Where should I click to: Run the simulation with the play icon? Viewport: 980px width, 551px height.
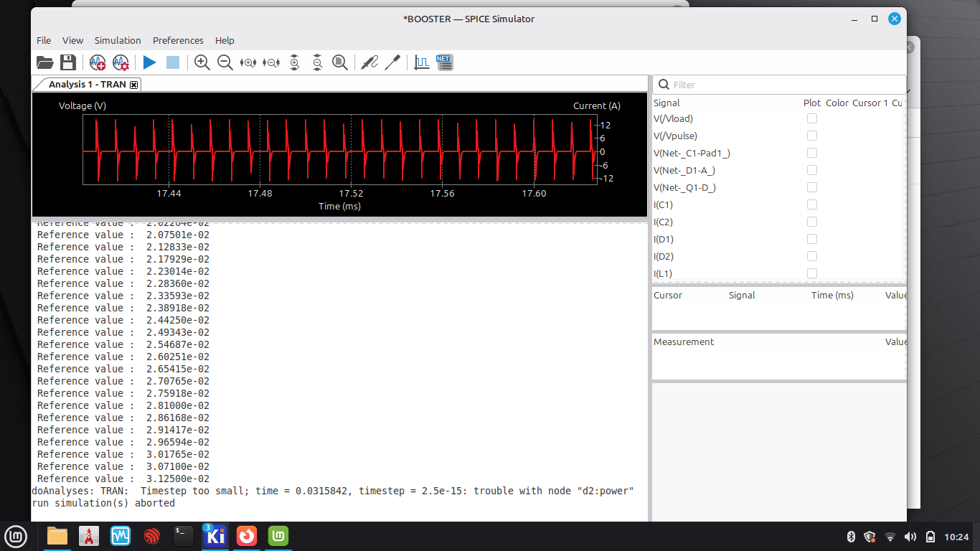point(149,62)
